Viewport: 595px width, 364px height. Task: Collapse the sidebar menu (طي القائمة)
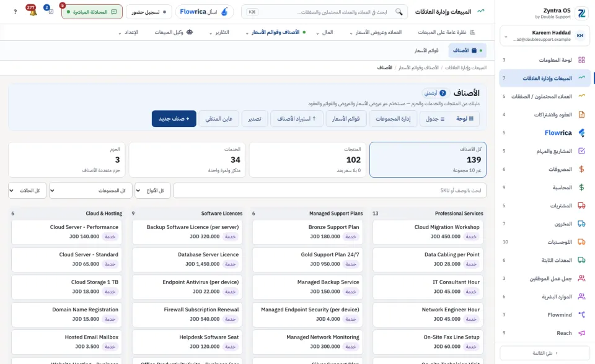(545, 353)
